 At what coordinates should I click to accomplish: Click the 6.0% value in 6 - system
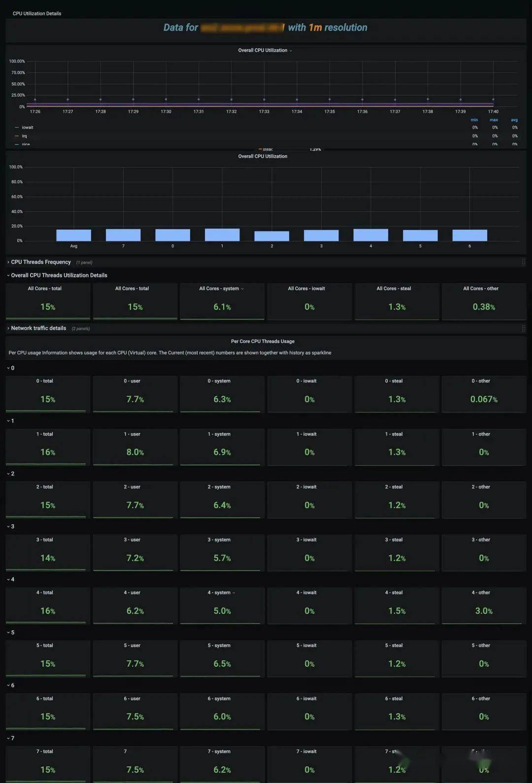pyautogui.click(x=222, y=717)
